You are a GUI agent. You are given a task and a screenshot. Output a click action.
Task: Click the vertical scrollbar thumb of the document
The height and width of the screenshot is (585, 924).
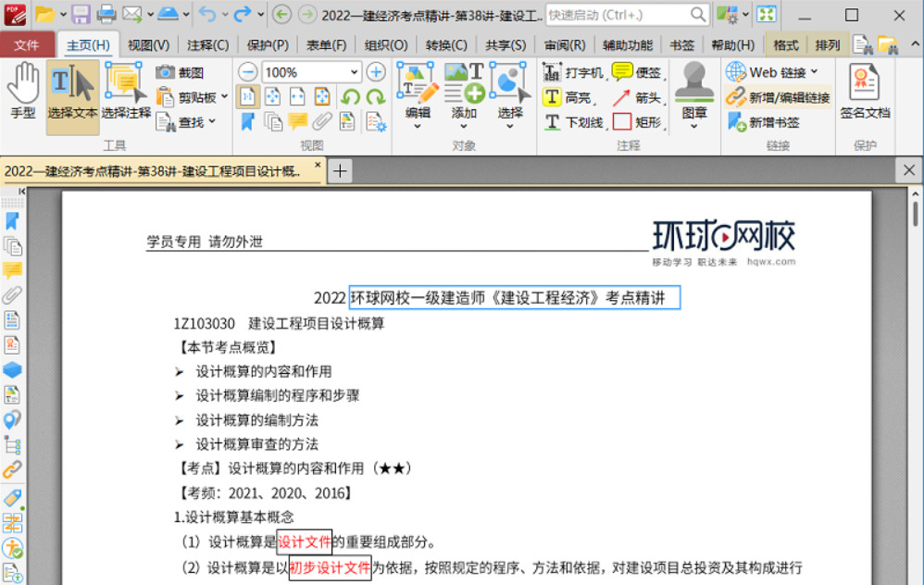point(915,214)
